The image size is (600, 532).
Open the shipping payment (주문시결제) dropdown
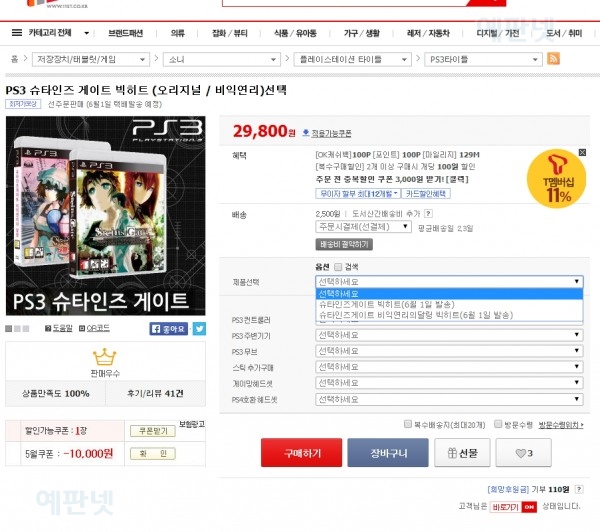(x=363, y=227)
